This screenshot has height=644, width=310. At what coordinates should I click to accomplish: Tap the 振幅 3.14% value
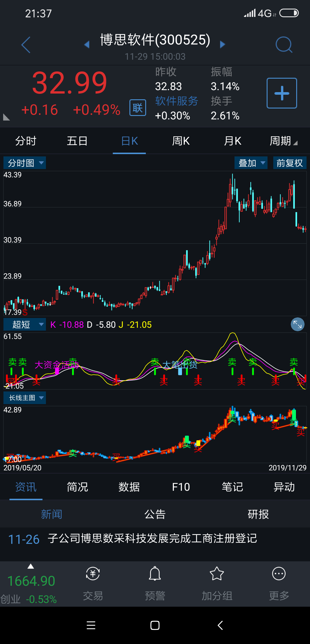tap(225, 86)
